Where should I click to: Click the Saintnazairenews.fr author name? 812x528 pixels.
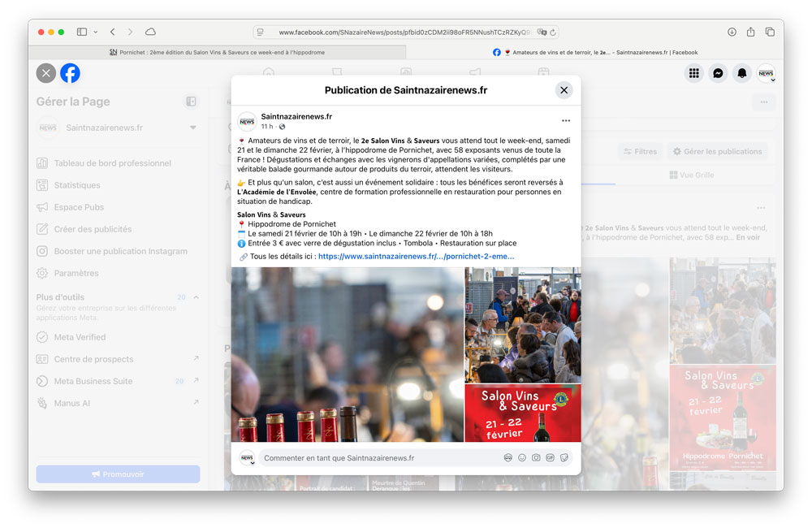[296, 116]
